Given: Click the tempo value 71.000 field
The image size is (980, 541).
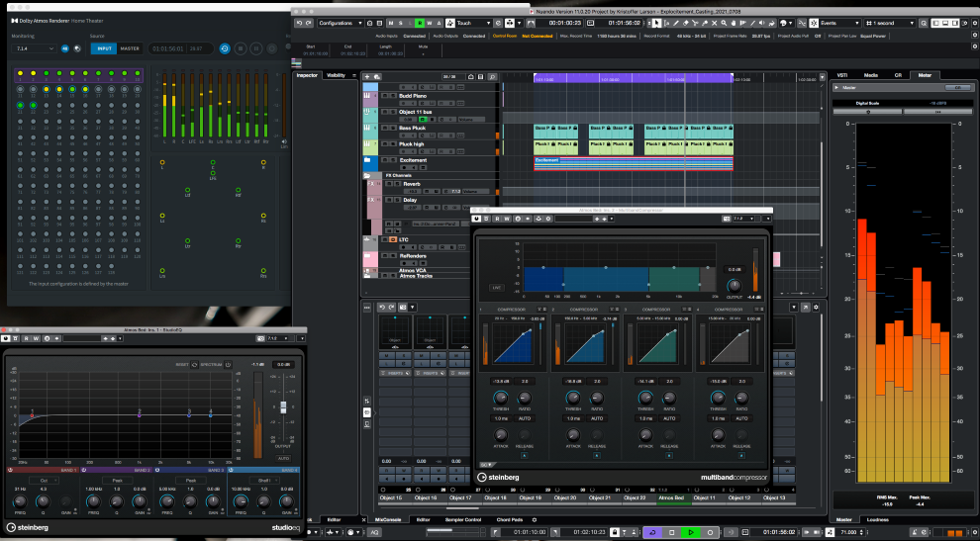Looking at the screenshot, I should coord(848,532).
